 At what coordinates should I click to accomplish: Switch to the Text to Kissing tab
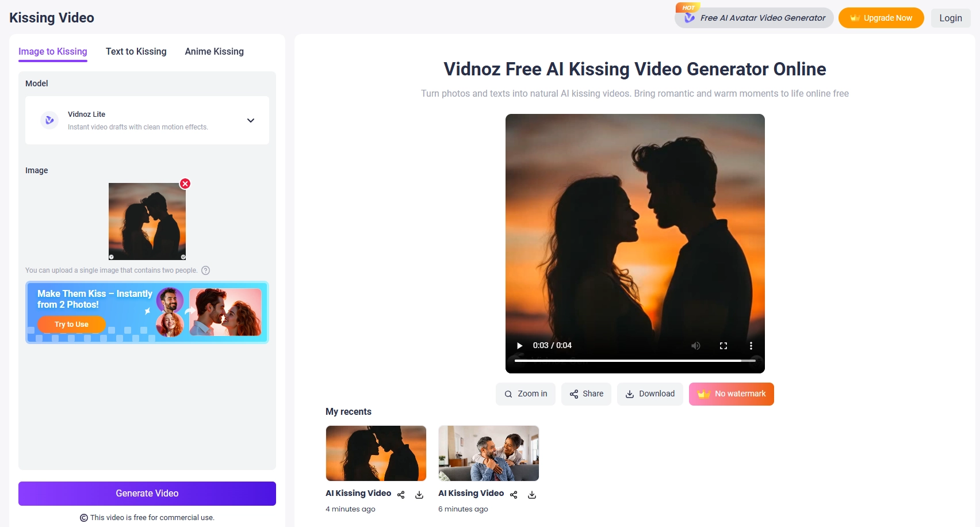136,51
